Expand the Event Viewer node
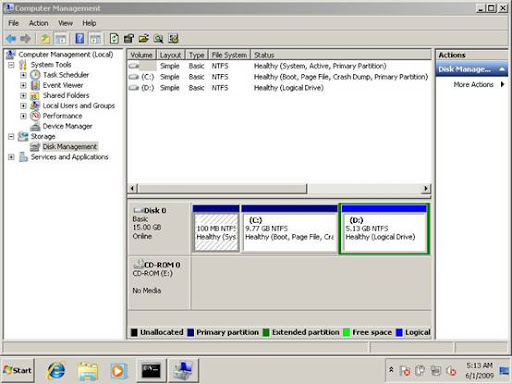This screenshot has height=384, width=512. (x=23, y=85)
